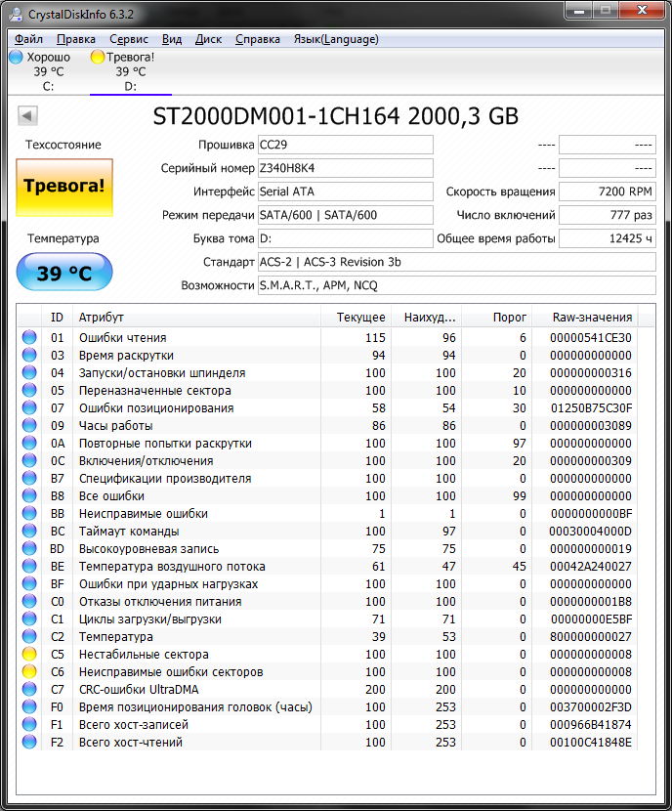This screenshot has height=811, width=672.
Task: Click status icon of Высокоуровневая запись row
Action: [29, 548]
